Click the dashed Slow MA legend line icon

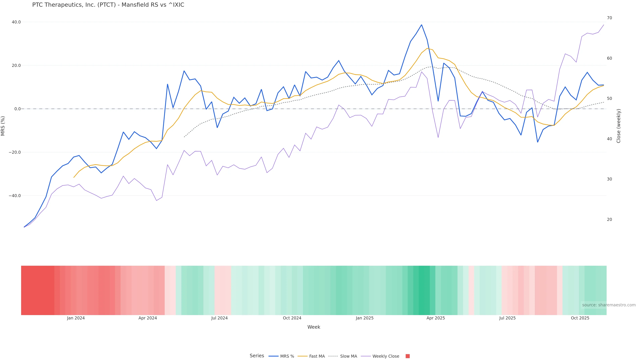[x=333, y=356]
